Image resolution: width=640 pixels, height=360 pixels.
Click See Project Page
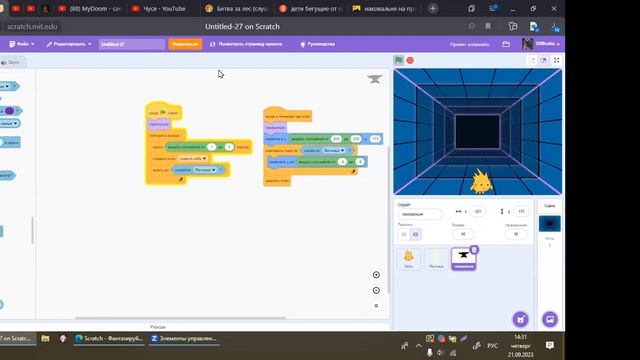[246, 44]
